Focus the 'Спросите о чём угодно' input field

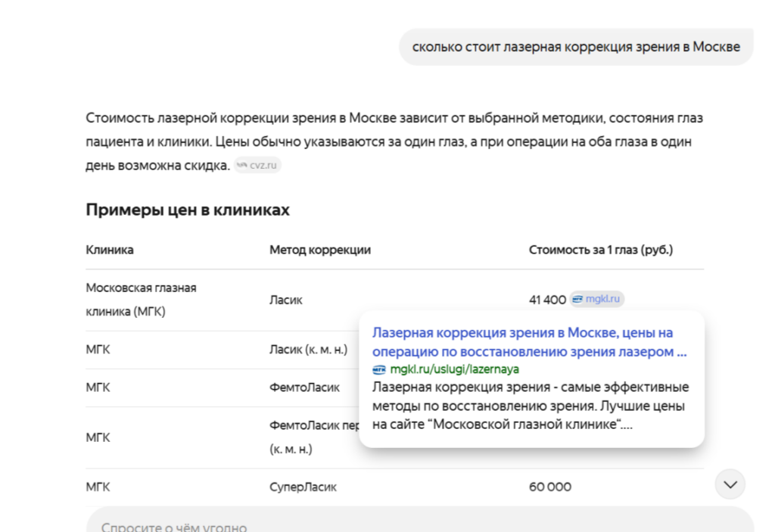point(378,527)
